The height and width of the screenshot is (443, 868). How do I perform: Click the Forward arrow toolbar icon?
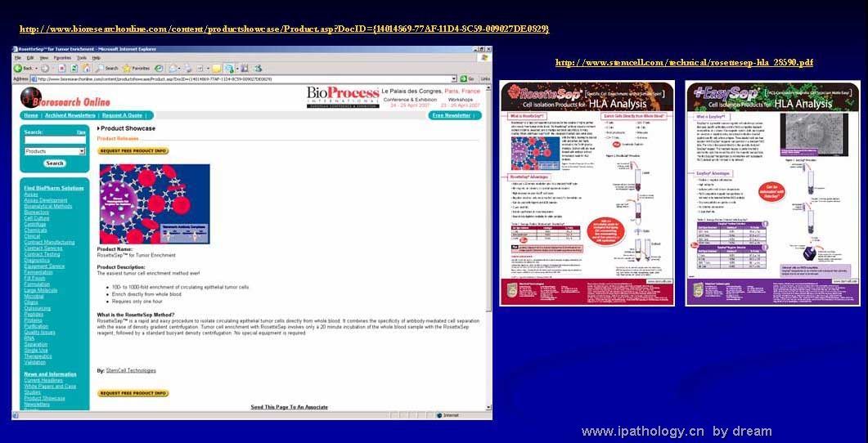pyautogui.click(x=44, y=69)
